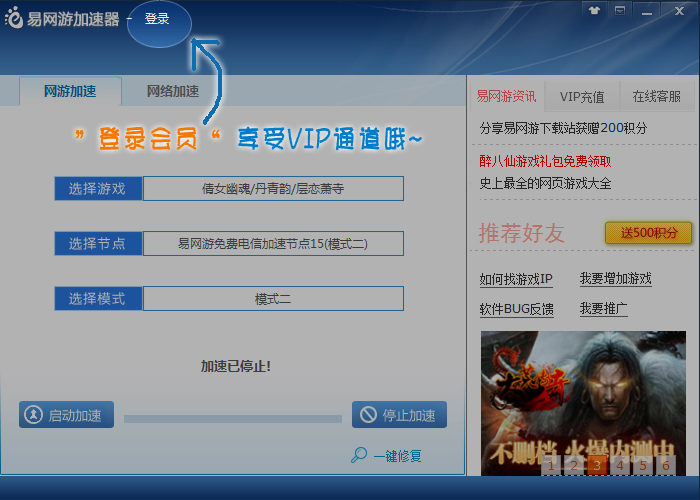Minimize the accelerator window
Screen dimensions: 700x500
tap(646, 10)
